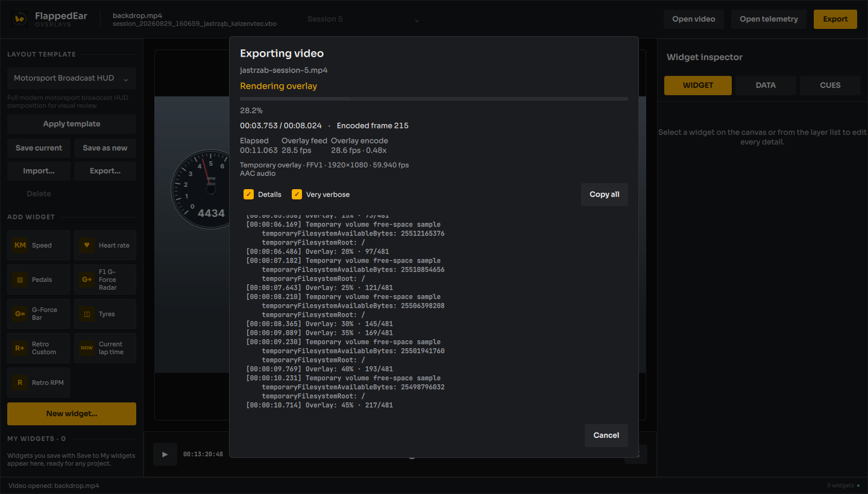Click the Current lap time NOW icon
868x494 pixels.
87,348
